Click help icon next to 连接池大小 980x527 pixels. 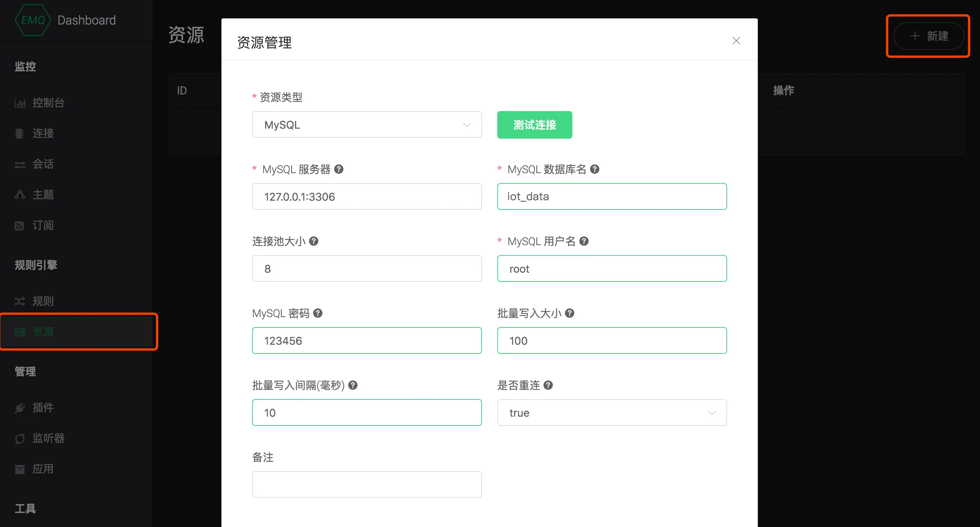tap(314, 241)
